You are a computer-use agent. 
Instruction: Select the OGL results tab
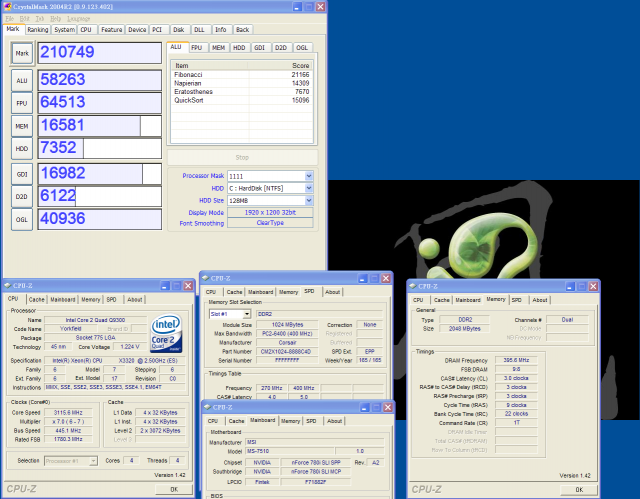tap(302, 48)
